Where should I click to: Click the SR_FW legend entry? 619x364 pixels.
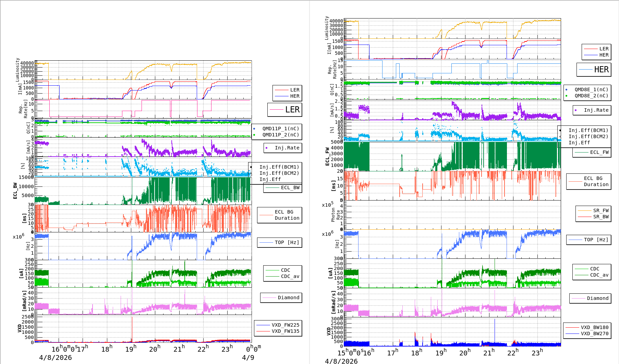593,210
